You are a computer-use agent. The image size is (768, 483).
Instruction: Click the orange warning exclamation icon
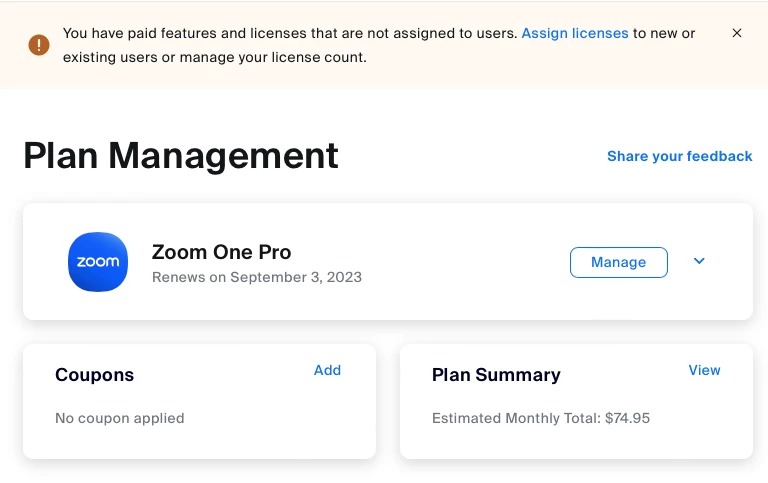pos(39,45)
